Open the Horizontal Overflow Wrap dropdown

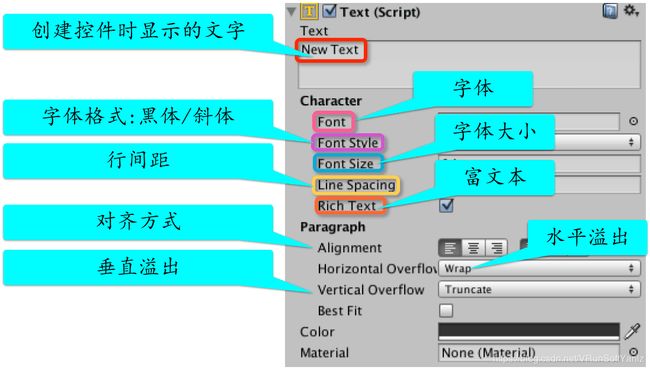(539, 268)
